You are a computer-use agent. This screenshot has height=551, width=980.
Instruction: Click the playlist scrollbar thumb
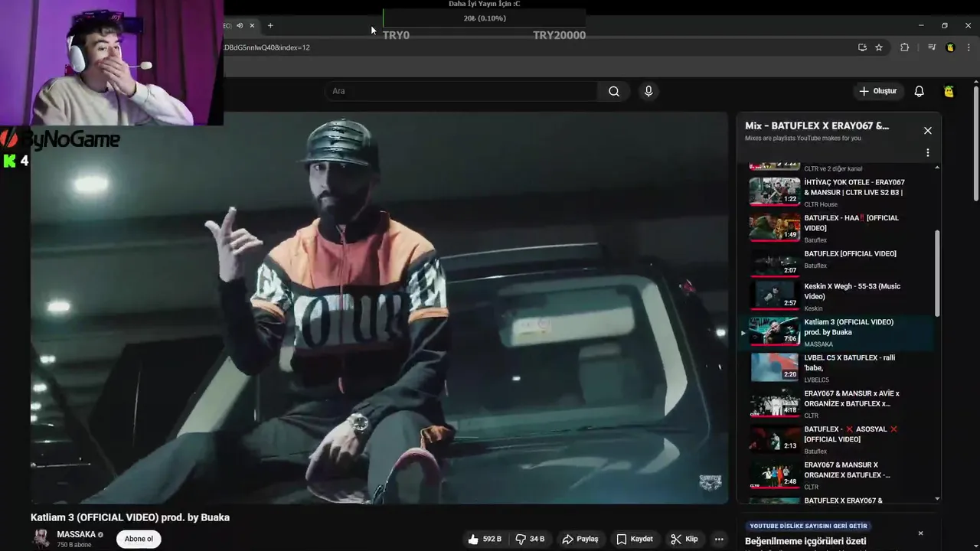(937, 272)
